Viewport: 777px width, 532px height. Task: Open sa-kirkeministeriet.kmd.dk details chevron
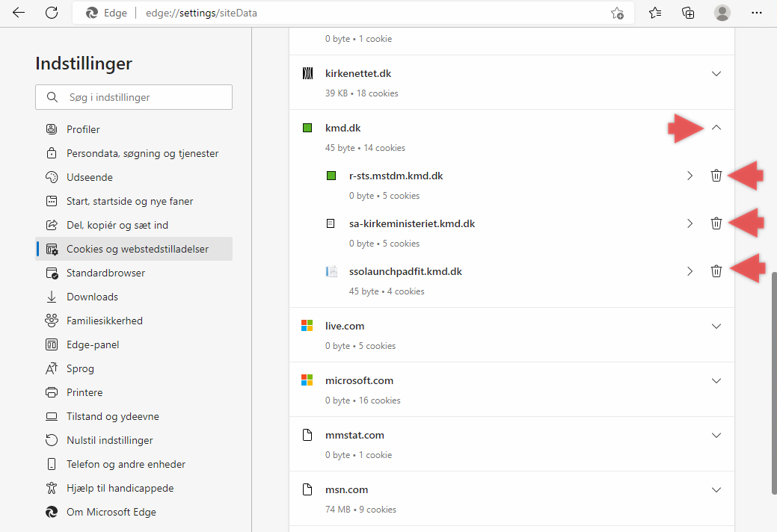tap(690, 223)
